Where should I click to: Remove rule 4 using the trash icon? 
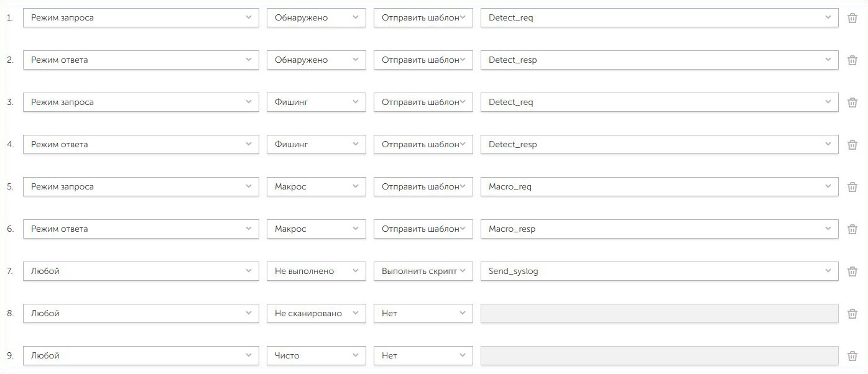[852, 145]
